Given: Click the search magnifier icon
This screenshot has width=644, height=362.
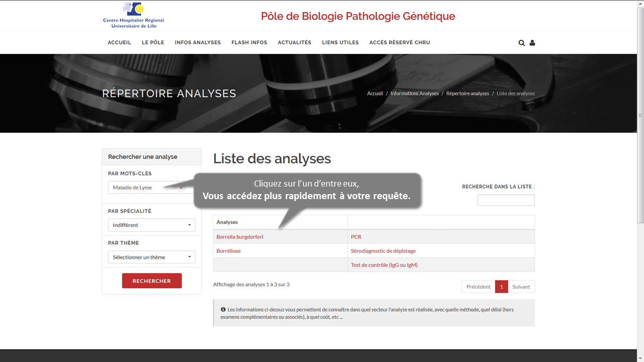Looking at the screenshot, I should tap(522, 43).
